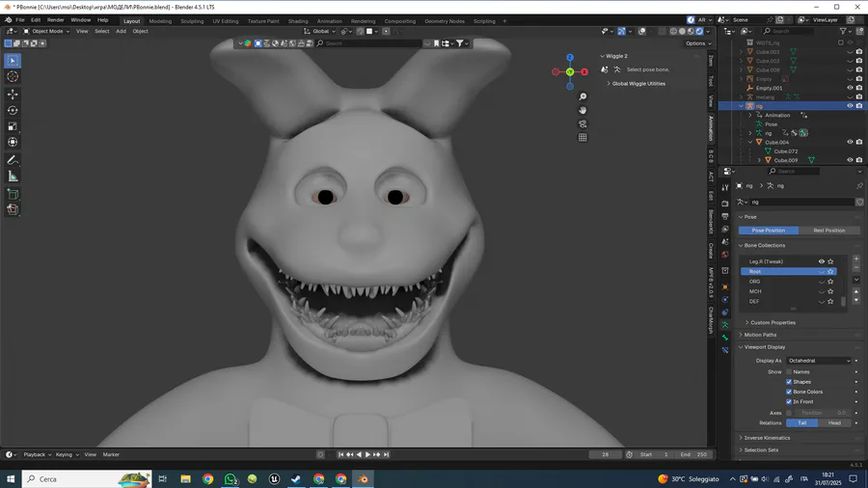This screenshot has height=488, width=868.
Task: Open WhatsApp from the taskbar
Action: 231,478
